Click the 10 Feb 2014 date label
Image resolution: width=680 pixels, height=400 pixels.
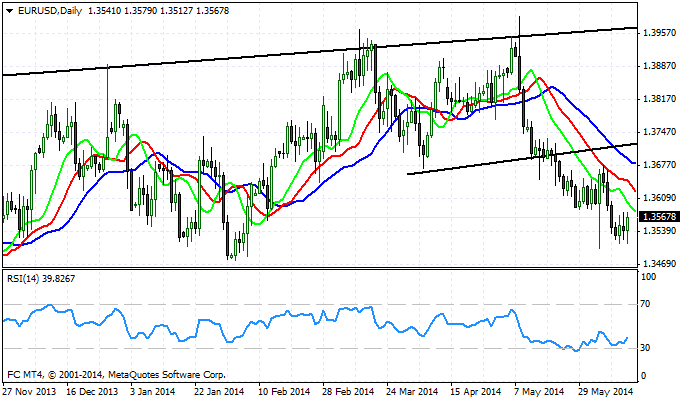284,391
